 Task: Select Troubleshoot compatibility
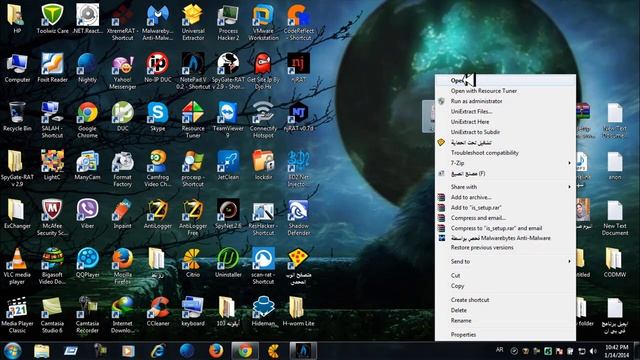point(505,153)
